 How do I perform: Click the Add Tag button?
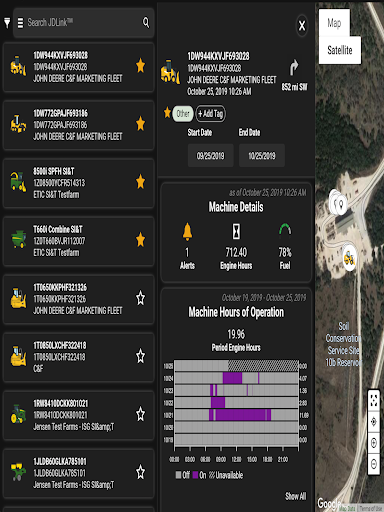tap(211, 114)
